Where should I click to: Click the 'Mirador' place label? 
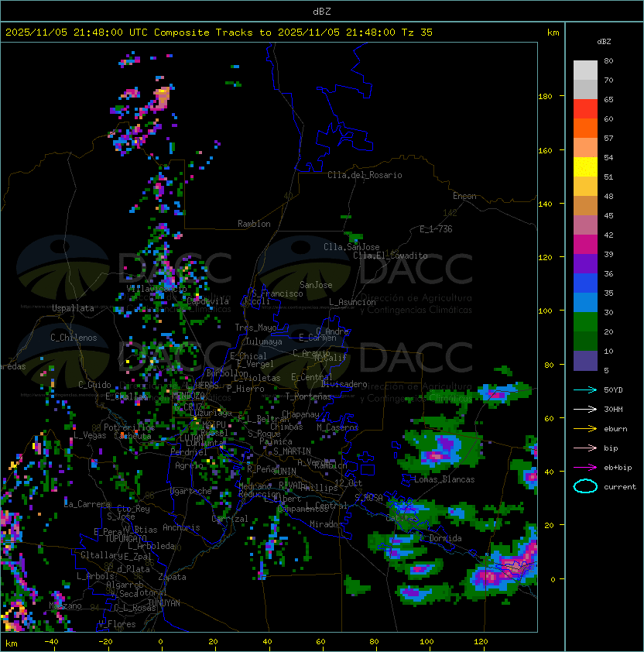point(327,524)
